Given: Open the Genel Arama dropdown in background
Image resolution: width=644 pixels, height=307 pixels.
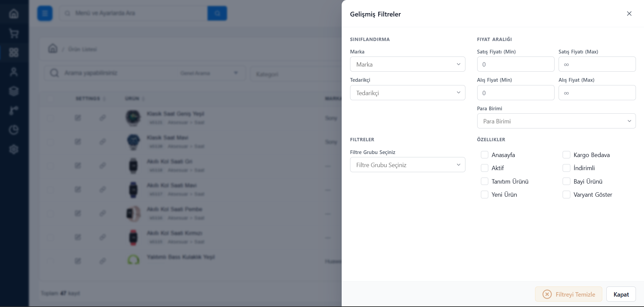Looking at the screenshot, I should 209,73.
